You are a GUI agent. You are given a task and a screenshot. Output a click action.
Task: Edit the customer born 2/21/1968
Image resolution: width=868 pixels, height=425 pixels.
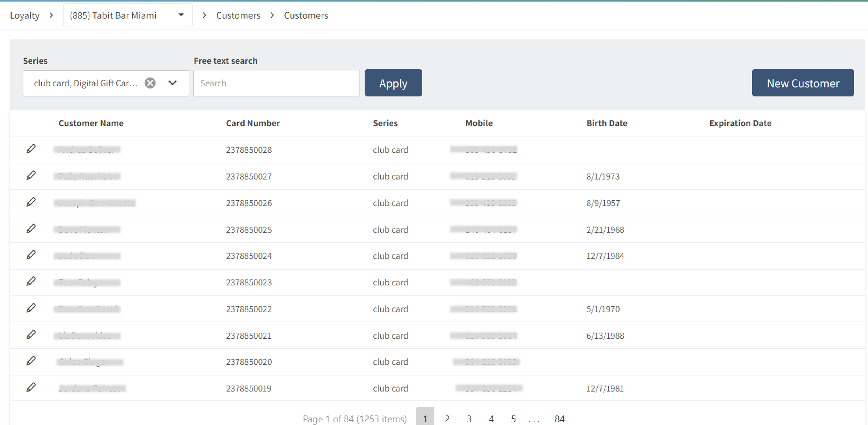31,229
